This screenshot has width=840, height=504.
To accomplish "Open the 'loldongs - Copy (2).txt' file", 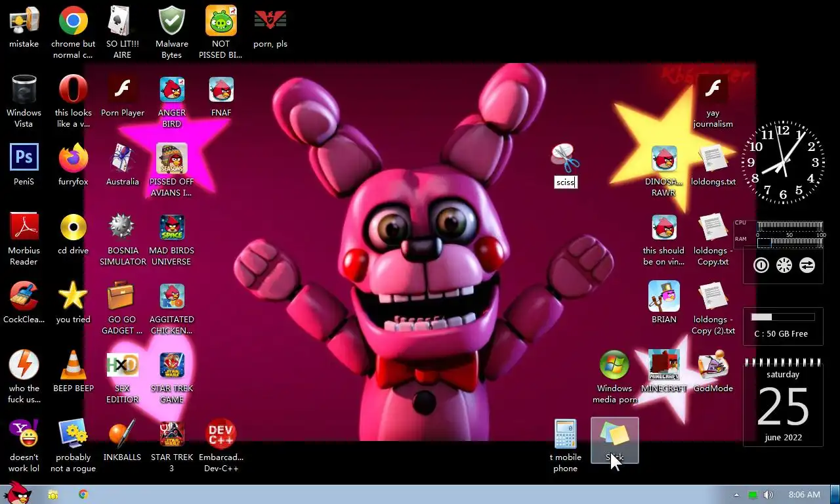I will coord(713,296).
